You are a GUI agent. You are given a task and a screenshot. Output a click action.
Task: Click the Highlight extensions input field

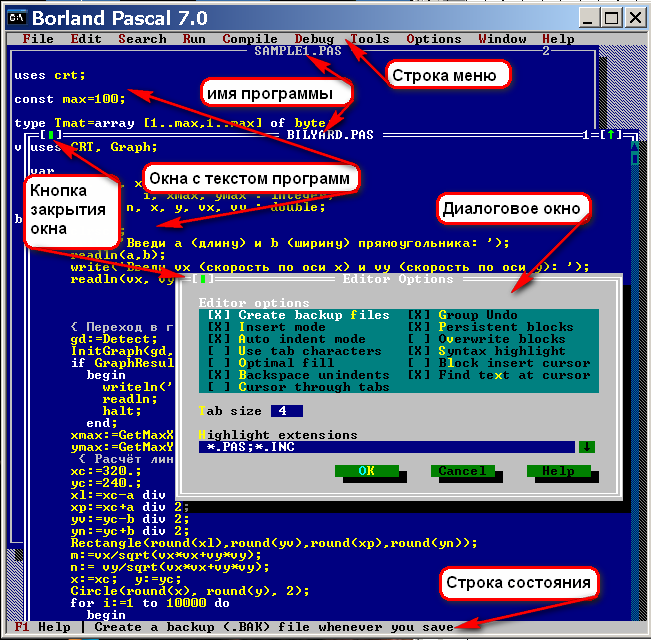387,447
